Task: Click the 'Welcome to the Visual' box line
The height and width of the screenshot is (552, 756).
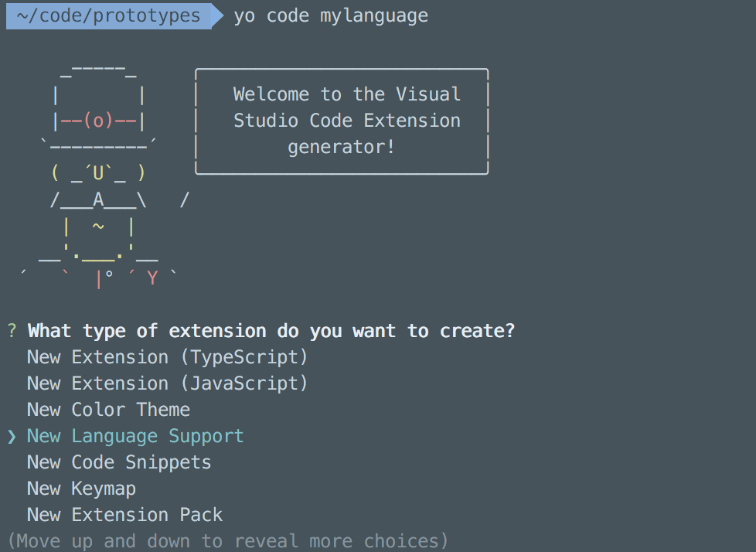Action: (346, 94)
